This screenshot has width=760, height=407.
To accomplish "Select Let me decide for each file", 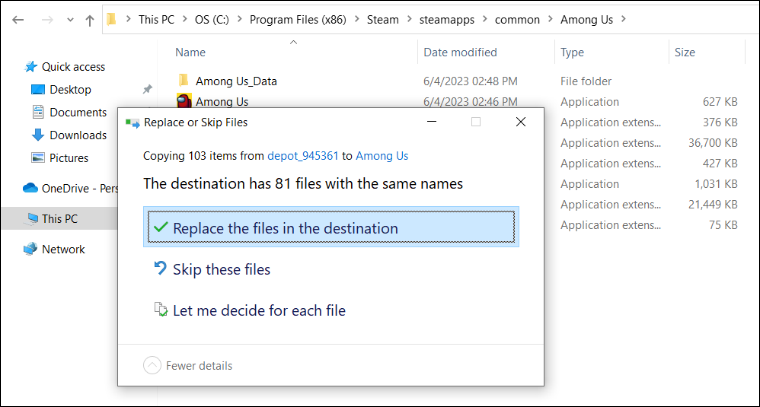I will tap(259, 310).
